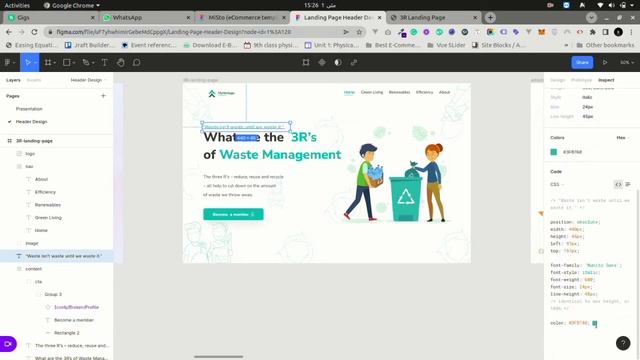Click the MetaMask fox extension icon
640x360 pixels.
click(542, 32)
